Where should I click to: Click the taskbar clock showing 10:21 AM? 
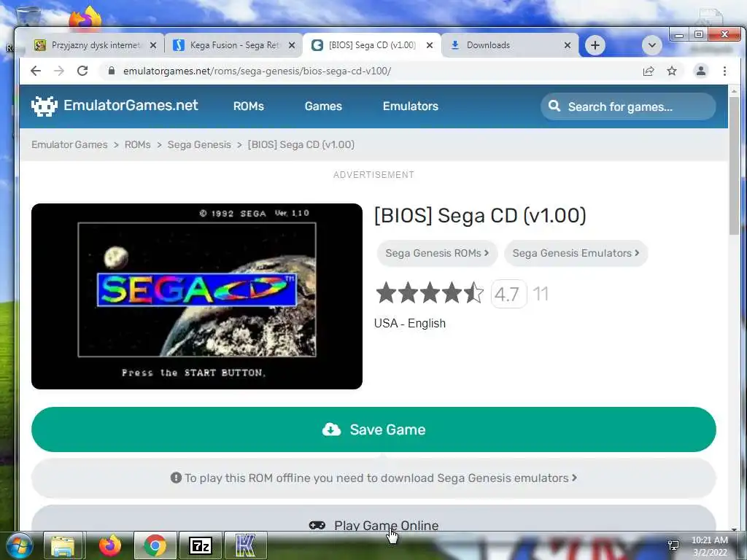tap(709, 546)
